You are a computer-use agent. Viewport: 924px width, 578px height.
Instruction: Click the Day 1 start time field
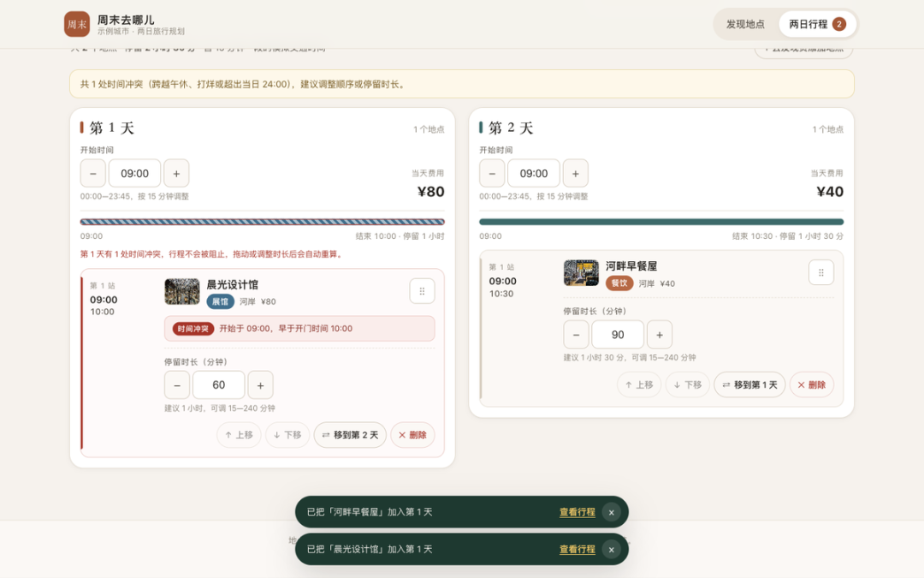click(135, 173)
